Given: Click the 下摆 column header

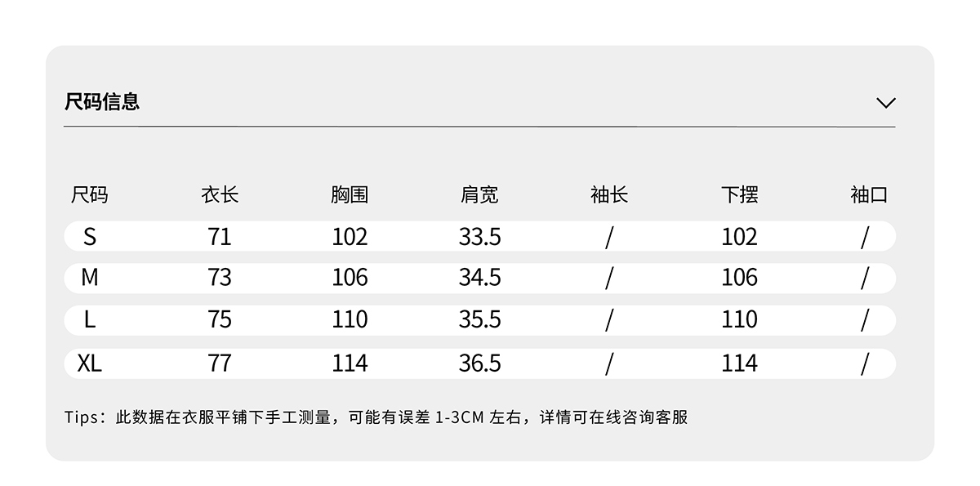Looking at the screenshot, I should pyautogui.click(x=739, y=195).
